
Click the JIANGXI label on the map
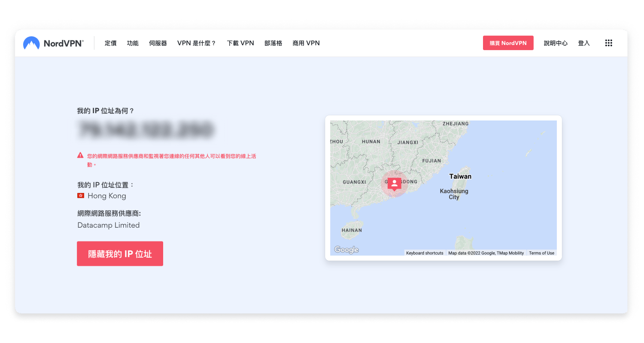(408, 142)
